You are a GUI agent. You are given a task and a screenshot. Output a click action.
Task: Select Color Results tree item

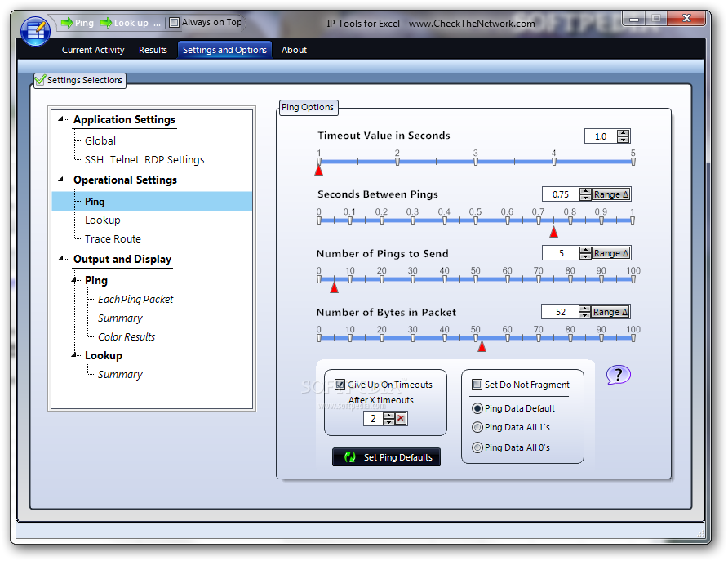[127, 336]
